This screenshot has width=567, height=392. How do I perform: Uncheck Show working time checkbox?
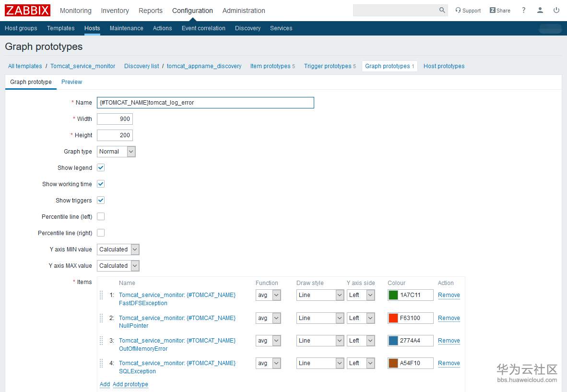point(101,184)
